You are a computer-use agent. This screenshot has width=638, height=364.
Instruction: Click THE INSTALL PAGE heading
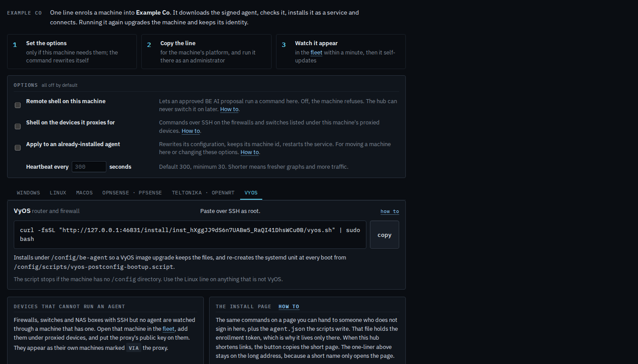coord(243,306)
